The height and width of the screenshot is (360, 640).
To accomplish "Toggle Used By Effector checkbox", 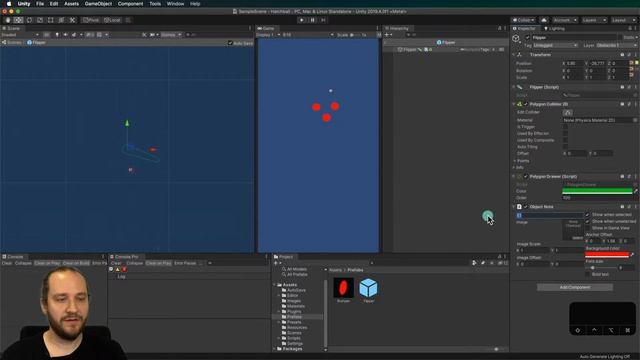I will pyautogui.click(x=565, y=133).
